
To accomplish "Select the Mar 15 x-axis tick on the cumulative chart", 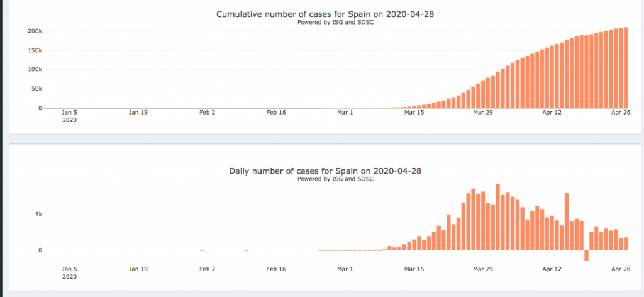I will [x=414, y=113].
